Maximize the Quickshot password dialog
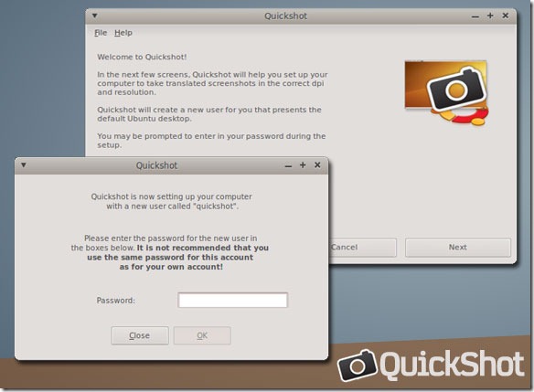The height and width of the screenshot is (392, 534). 303,165
